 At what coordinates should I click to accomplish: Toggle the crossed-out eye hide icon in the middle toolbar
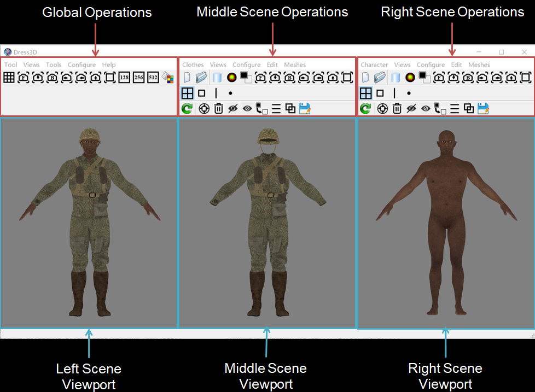(233, 108)
